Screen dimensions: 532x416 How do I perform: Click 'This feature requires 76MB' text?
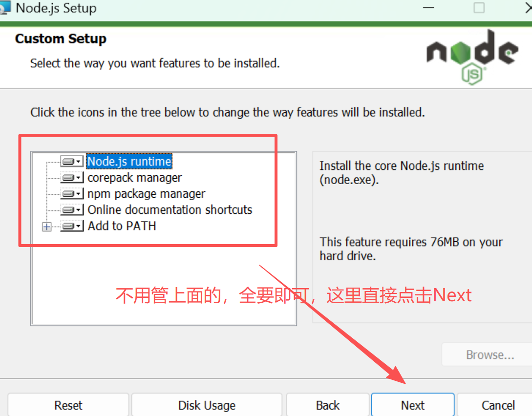pyautogui.click(x=411, y=249)
